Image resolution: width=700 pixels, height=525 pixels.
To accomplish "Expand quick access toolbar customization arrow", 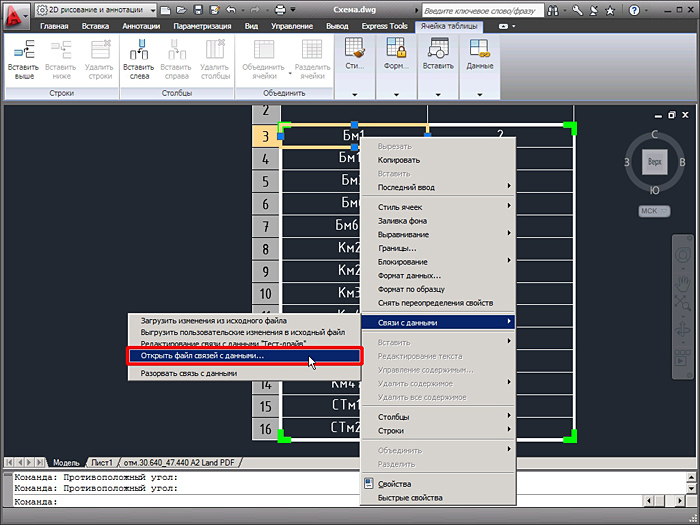I will (x=293, y=9).
